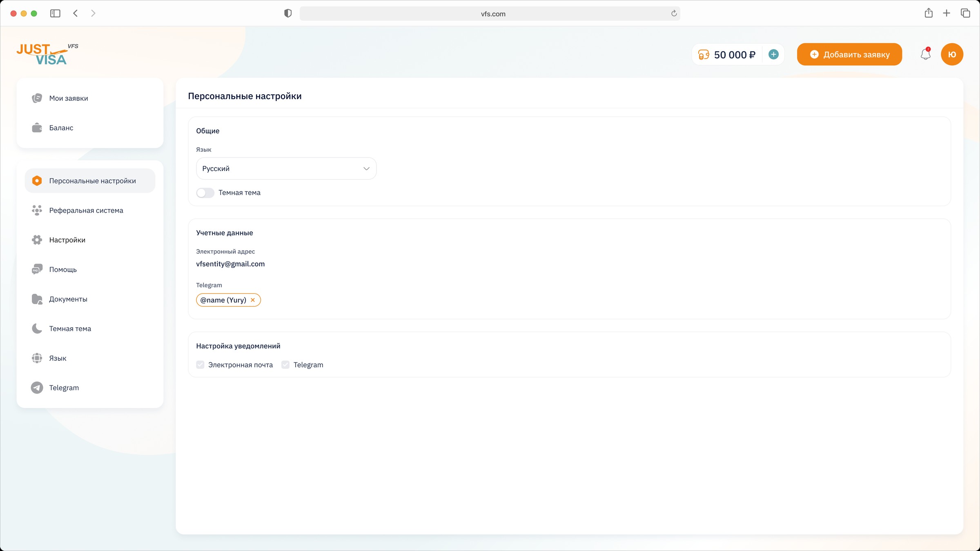Click the 50 000 ₽ balance amount
The image size is (980, 551).
click(x=735, y=55)
